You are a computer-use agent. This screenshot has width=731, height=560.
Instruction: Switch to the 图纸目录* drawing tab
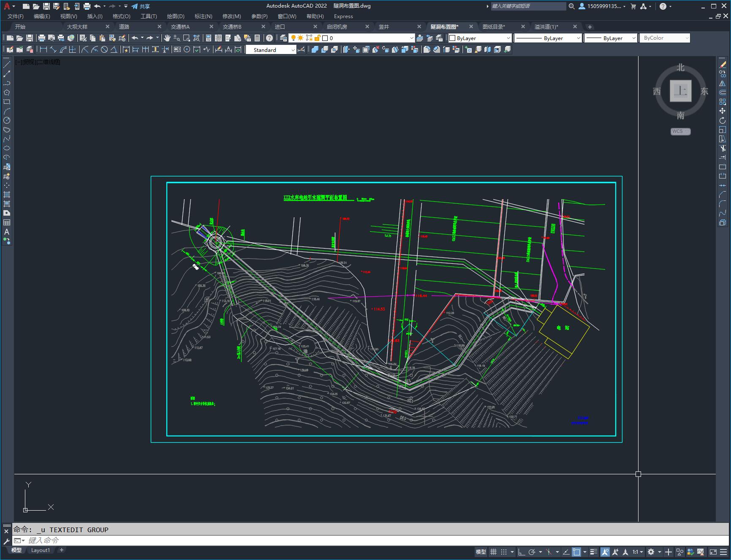[x=494, y=27]
